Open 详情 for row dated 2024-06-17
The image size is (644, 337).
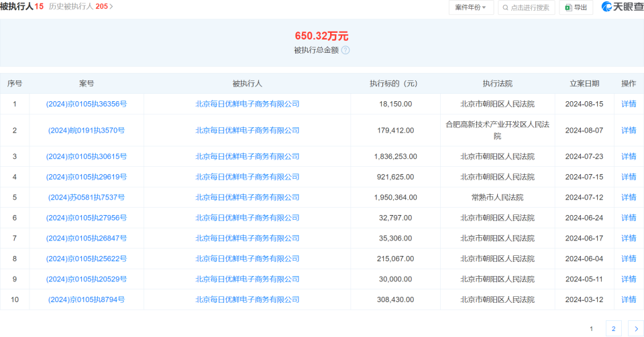coord(629,239)
